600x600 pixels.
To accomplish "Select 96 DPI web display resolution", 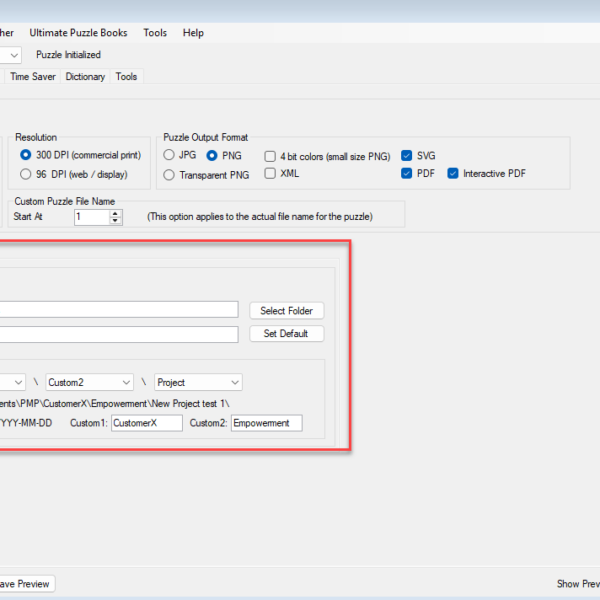I will coord(27,174).
